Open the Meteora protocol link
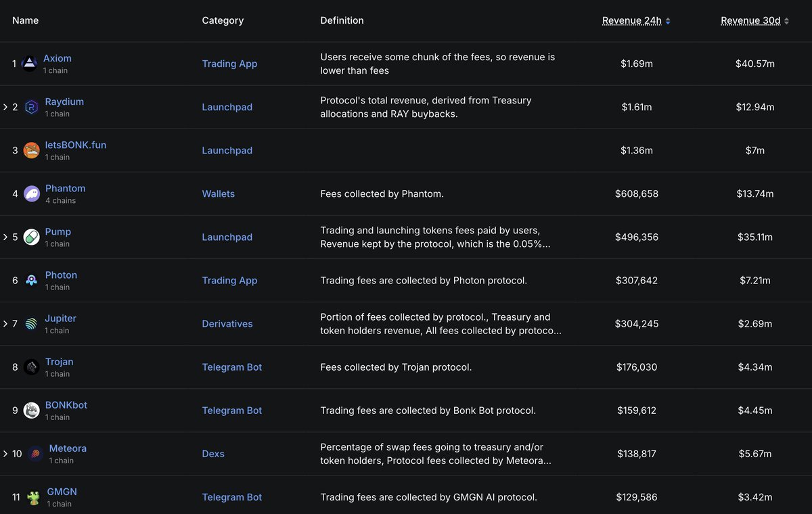812x514 pixels. (68, 448)
